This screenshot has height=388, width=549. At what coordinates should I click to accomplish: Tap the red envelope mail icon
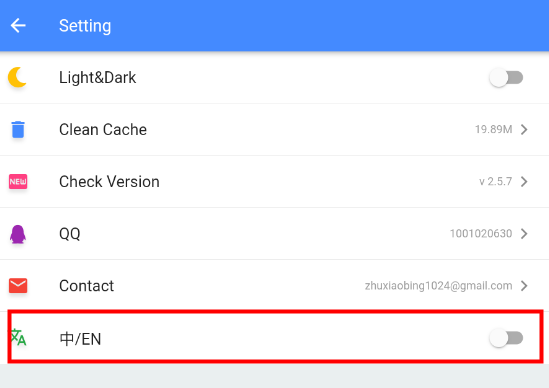point(18,286)
